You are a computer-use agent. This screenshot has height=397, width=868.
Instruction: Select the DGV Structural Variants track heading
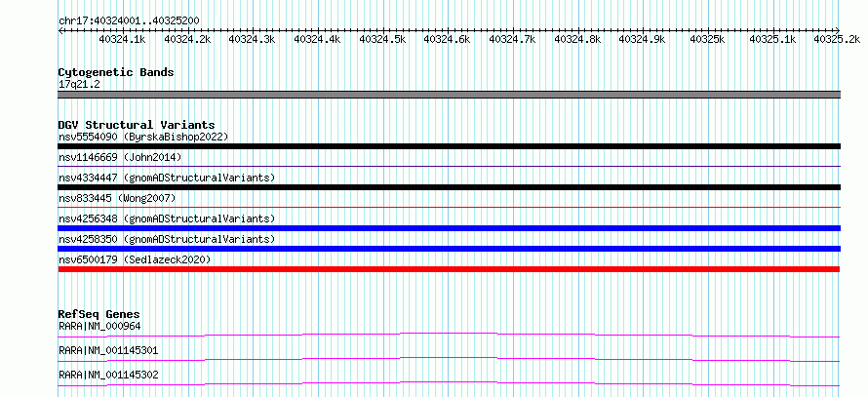(137, 125)
